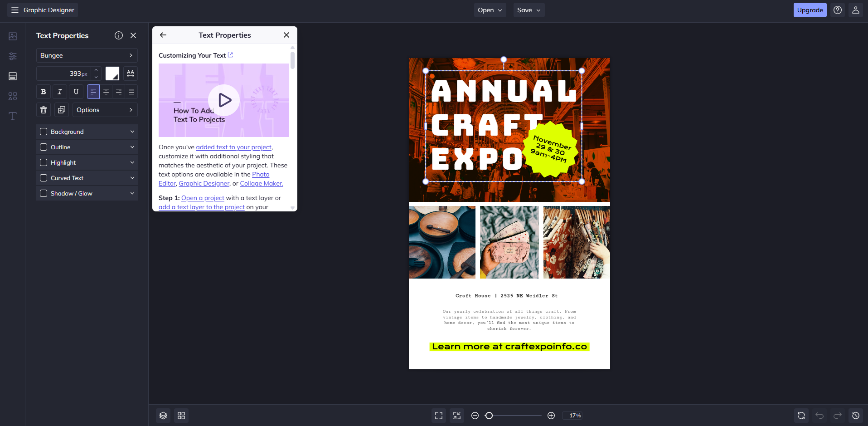Image resolution: width=868 pixels, height=426 pixels.
Task: Justify the text alignment
Action: point(131,92)
